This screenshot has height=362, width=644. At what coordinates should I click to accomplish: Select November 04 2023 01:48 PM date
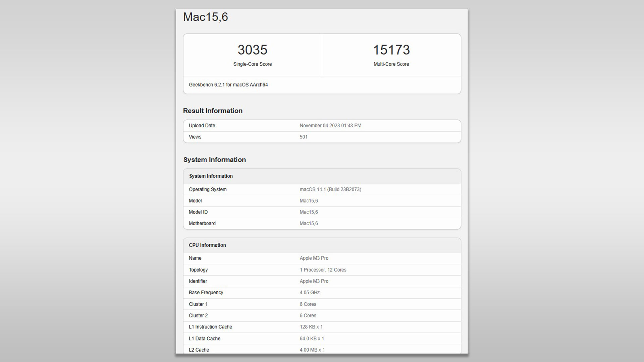click(330, 126)
